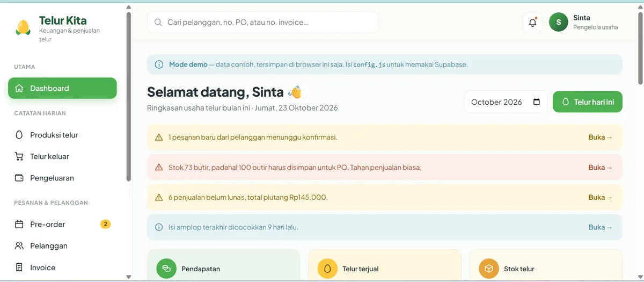This screenshot has height=282, width=644.
Task: Open Buka link for stok alert
Action: pos(601,168)
